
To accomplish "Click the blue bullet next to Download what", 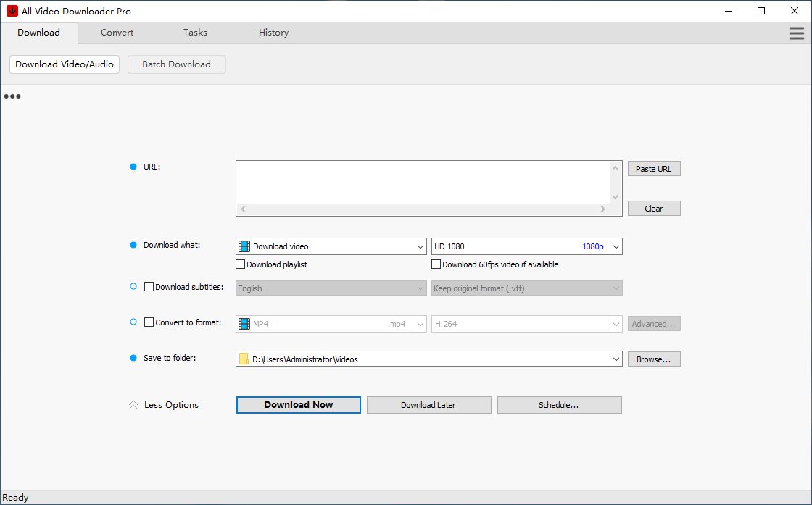I will coord(133,245).
